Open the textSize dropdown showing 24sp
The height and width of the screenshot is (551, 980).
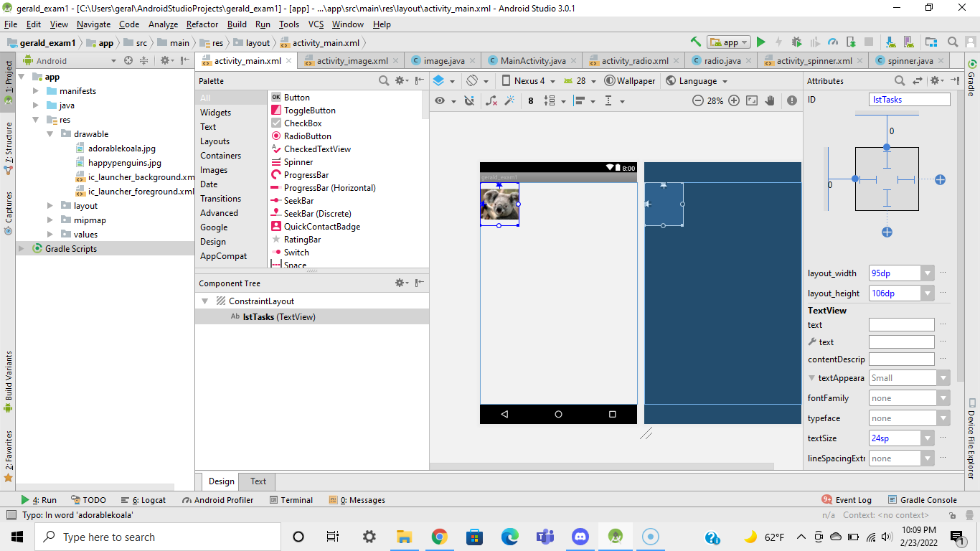pos(928,438)
